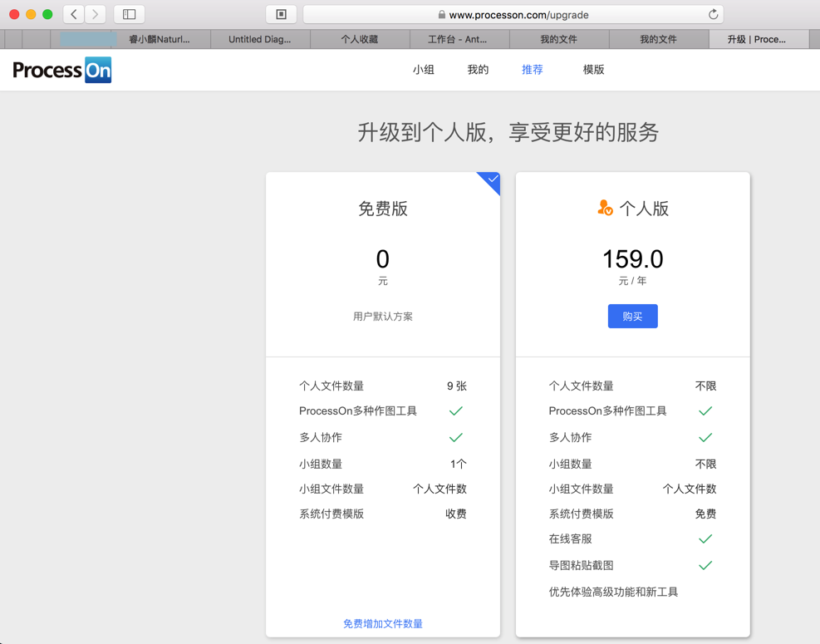Reload the page with the refresh icon
Image resolution: width=820 pixels, height=644 pixels.
coord(713,14)
